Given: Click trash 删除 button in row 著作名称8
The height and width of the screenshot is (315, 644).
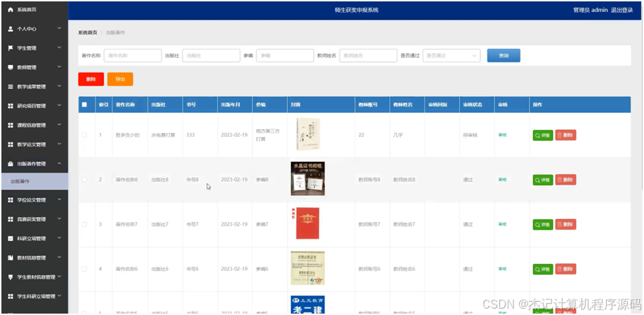Looking at the screenshot, I should [x=565, y=180].
